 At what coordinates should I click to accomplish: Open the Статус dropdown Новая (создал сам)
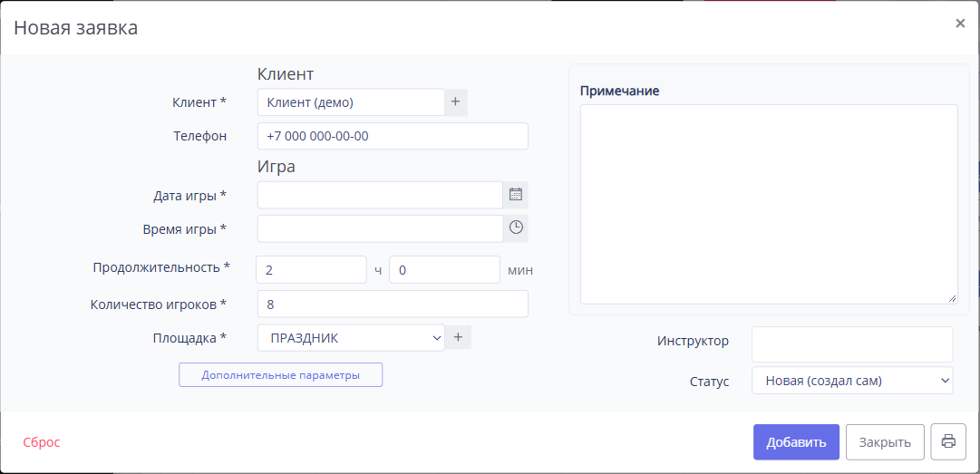(x=852, y=381)
